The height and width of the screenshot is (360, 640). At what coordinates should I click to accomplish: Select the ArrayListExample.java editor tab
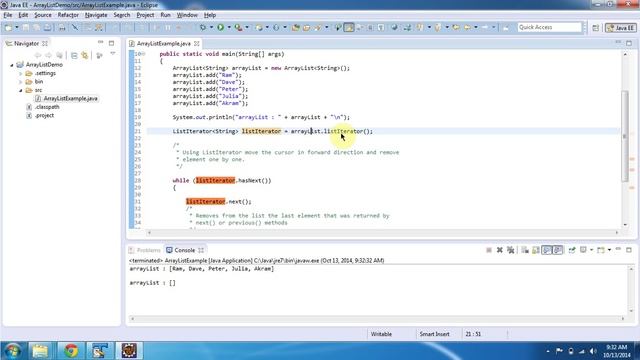click(x=163, y=43)
